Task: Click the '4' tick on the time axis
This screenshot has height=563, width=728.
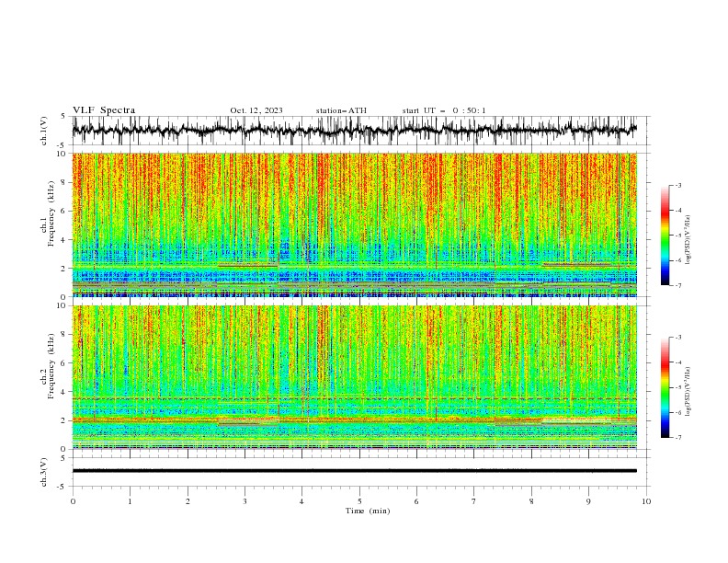Action: [x=301, y=501]
